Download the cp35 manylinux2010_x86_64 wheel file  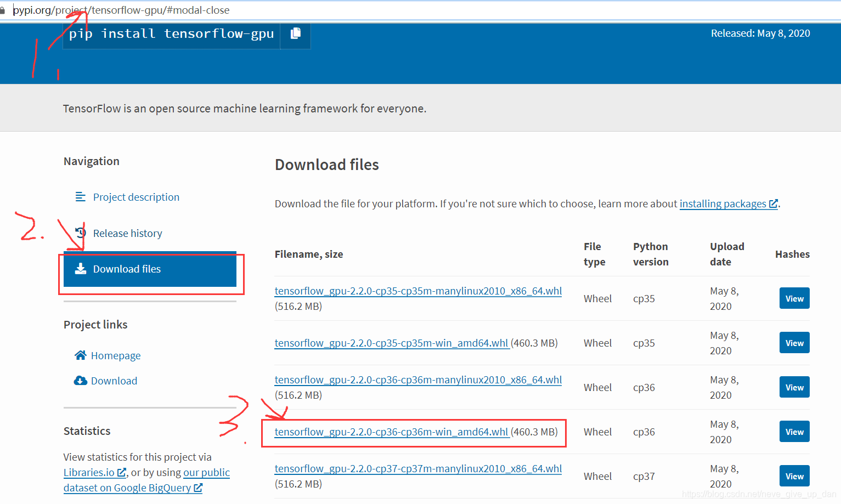[418, 291]
